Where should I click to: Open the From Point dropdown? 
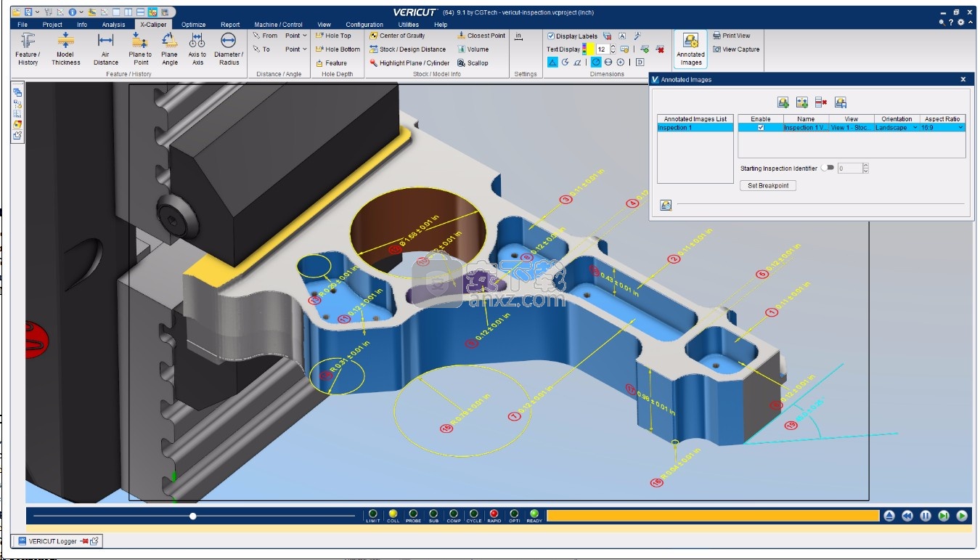click(295, 36)
